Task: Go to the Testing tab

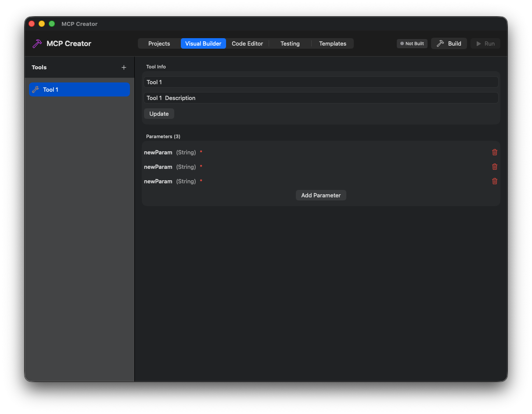Action: 290,43
